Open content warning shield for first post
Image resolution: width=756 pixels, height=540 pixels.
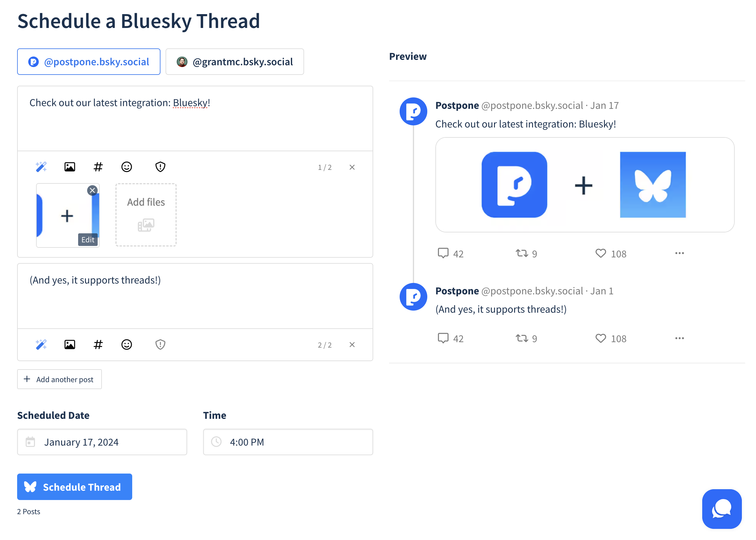160,167
